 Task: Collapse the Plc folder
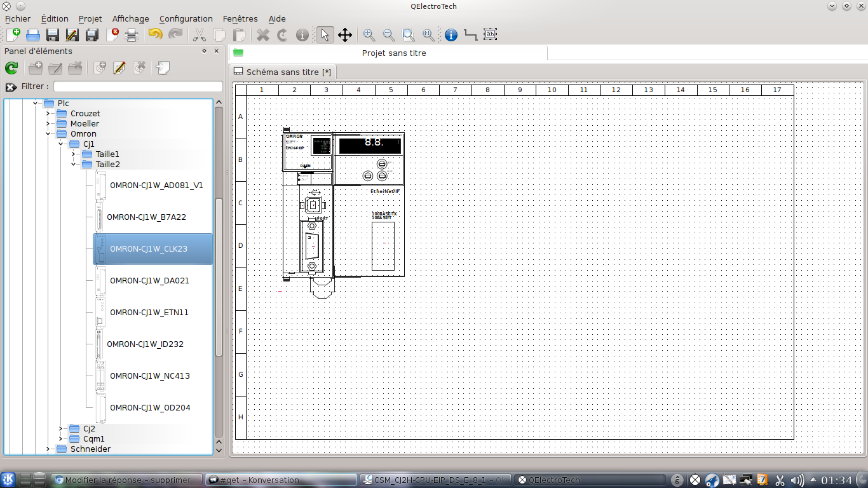tap(36, 103)
